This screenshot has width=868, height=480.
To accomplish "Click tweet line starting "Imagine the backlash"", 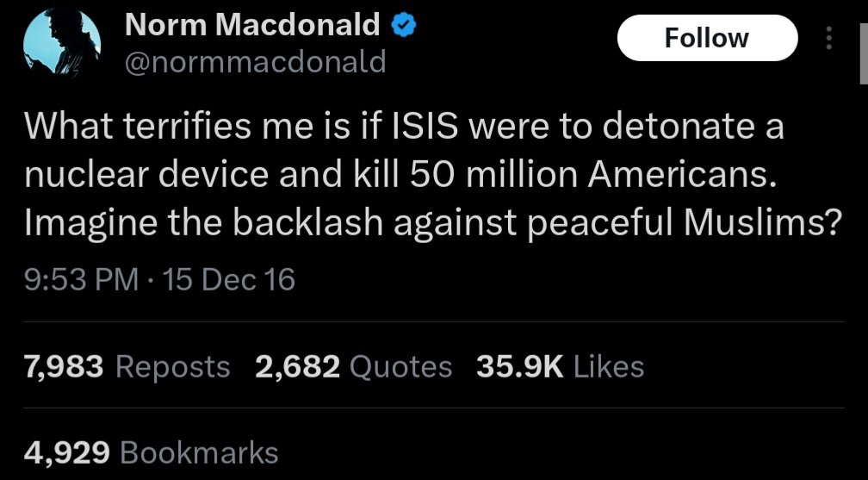I will click(x=432, y=222).
